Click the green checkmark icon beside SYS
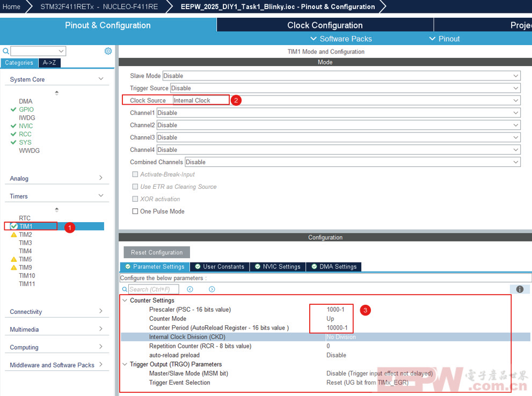Screen dimensions: 532x396 (13, 142)
